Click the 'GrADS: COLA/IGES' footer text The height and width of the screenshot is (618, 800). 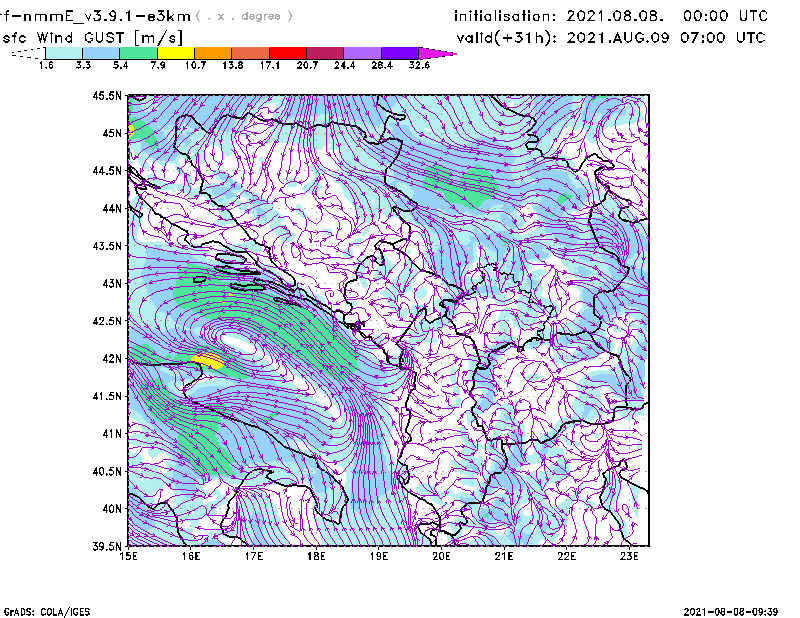47,612
